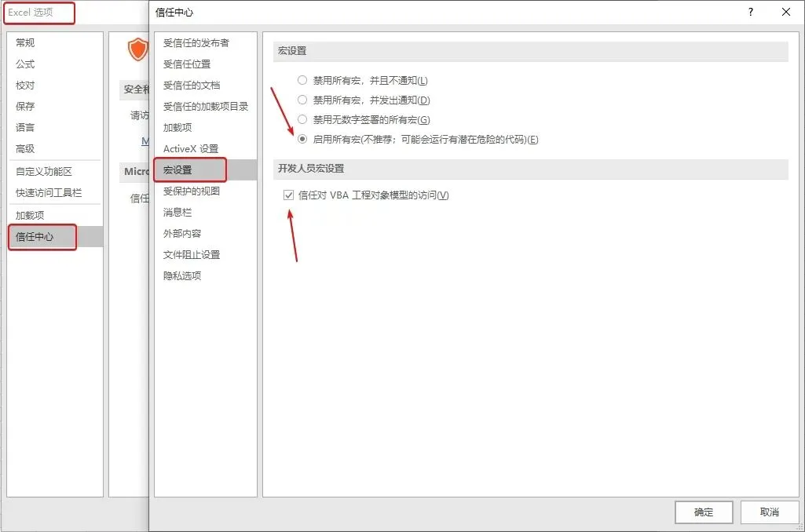Select 公式 in Excel Options sidebar
805x532 pixels.
click(55, 64)
